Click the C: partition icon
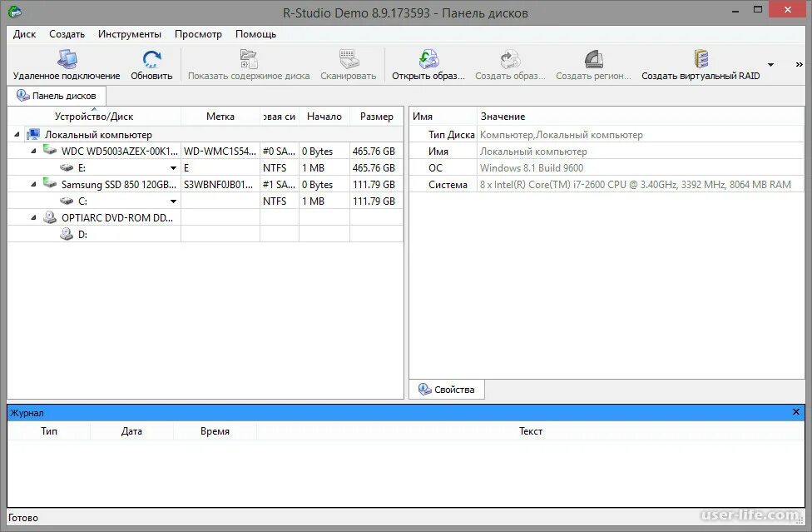 coord(67,201)
